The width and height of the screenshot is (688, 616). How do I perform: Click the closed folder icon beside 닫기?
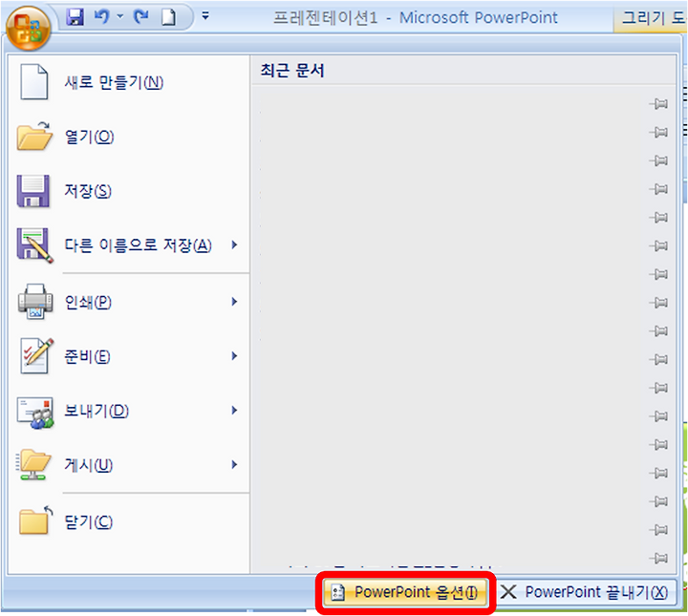pyautogui.click(x=36, y=520)
